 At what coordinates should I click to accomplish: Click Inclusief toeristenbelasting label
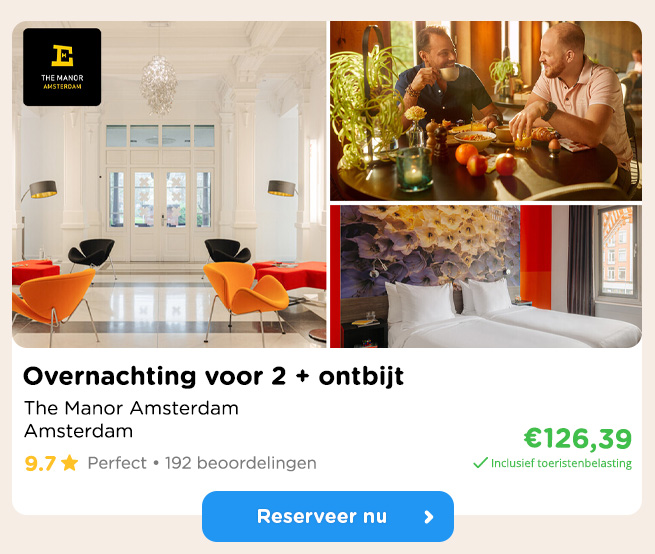(561, 463)
